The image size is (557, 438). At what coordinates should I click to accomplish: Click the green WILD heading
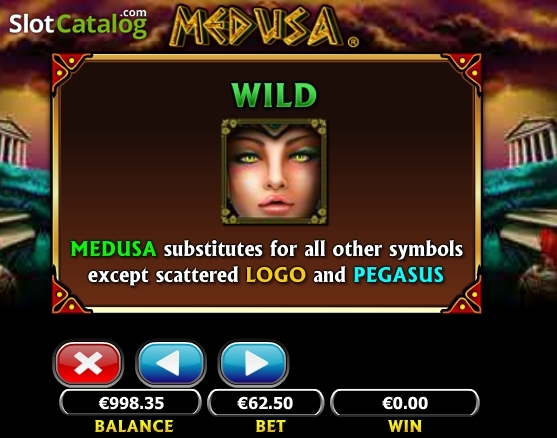pyautogui.click(x=274, y=95)
